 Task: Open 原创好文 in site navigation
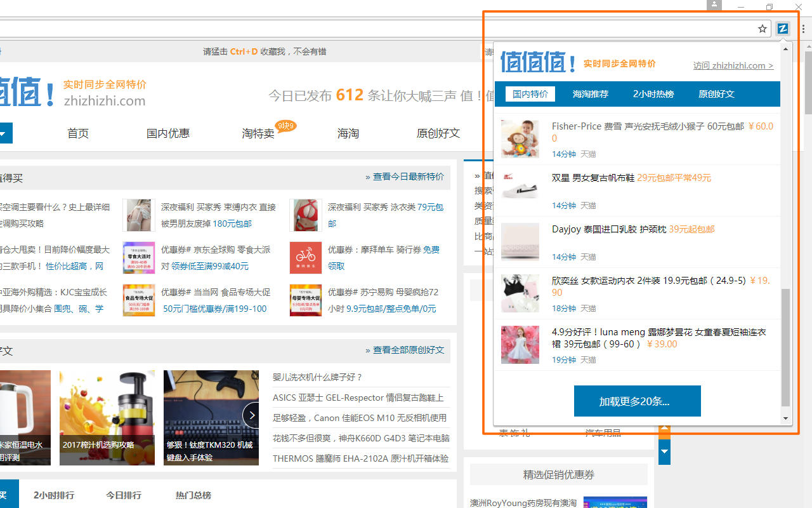point(438,133)
